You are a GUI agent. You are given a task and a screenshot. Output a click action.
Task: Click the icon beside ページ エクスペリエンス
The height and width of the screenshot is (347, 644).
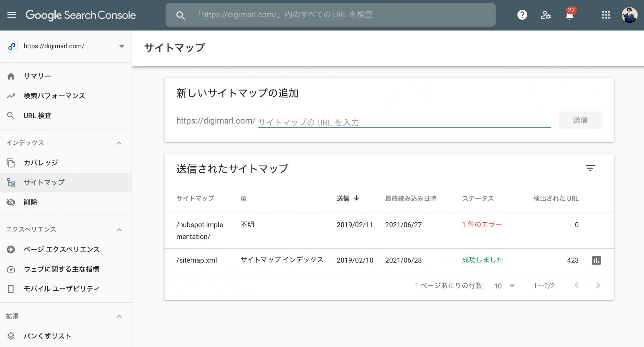(11, 250)
